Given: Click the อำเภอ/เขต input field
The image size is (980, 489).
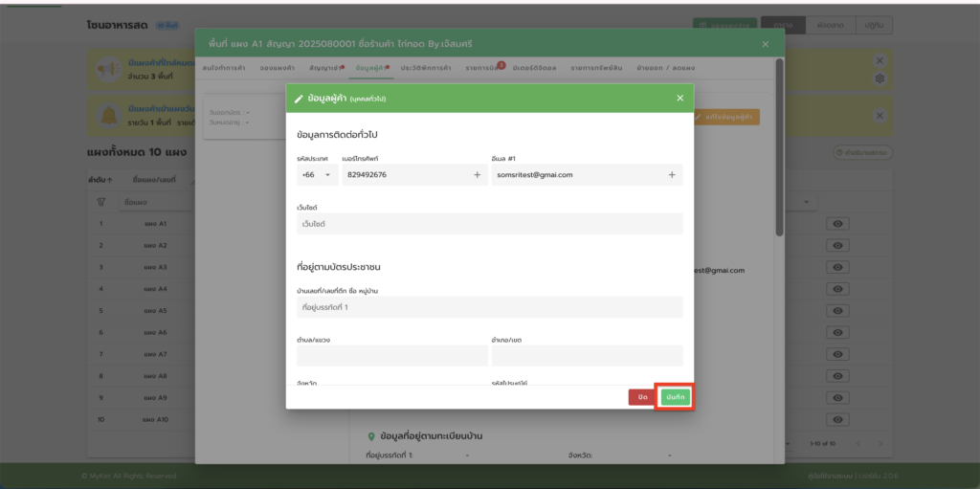Looking at the screenshot, I should point(587,355).
